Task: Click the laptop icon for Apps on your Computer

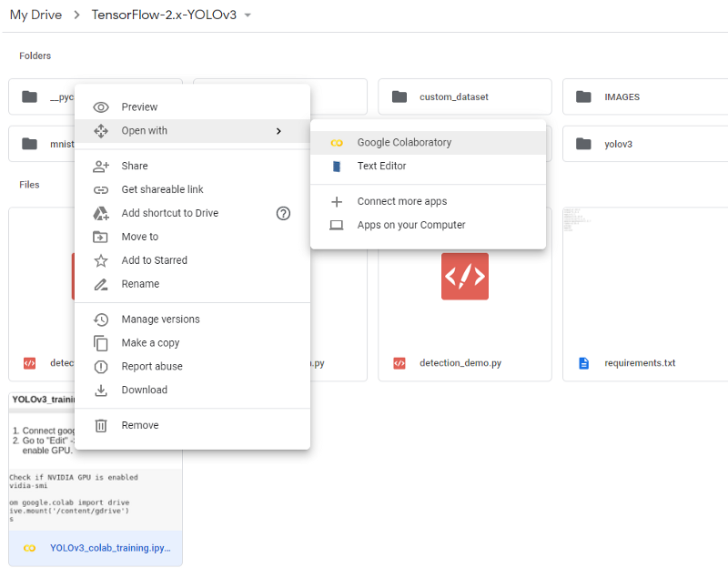Action: tap(337, 225)
